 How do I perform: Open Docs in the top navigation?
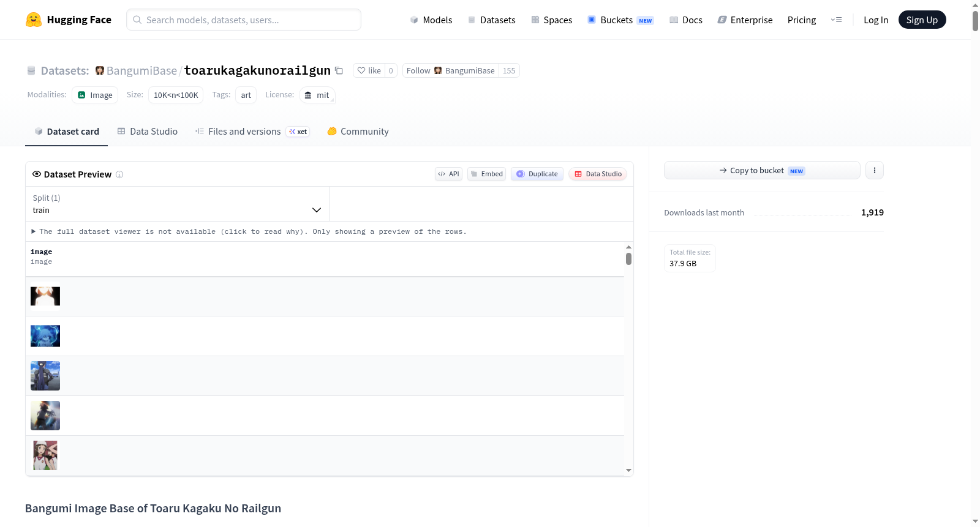pos(686,20)
